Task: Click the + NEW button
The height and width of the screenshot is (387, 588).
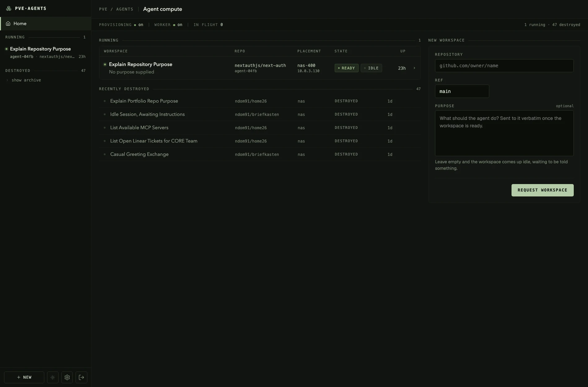Action: [24, 377]
